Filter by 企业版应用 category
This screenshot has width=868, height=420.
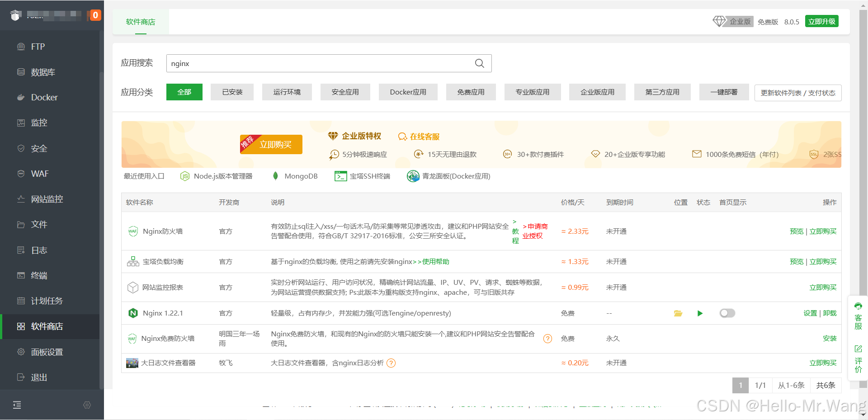[x=598, y=92]
